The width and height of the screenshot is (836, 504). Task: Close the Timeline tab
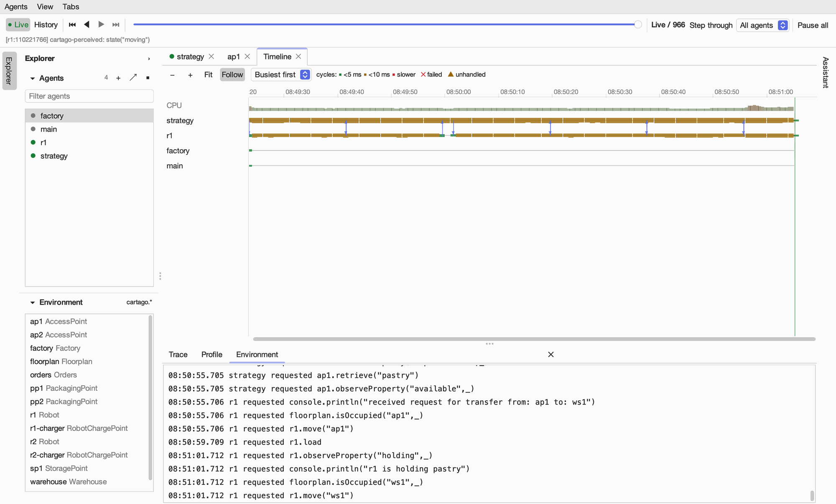[x=298, y=56]
